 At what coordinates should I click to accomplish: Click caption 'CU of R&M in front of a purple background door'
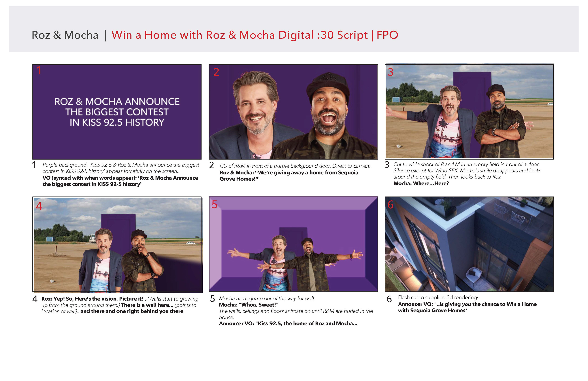pos(296,166)
